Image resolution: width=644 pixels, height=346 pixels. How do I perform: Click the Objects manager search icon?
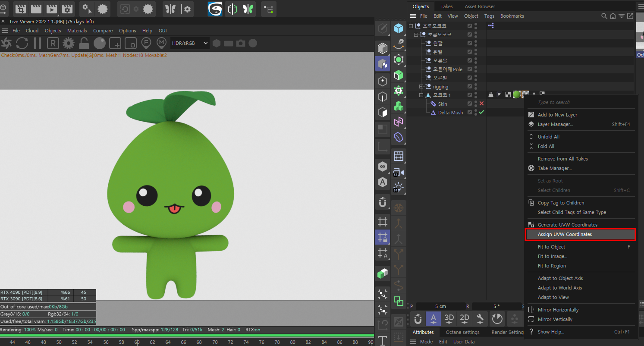pos(604,16)
